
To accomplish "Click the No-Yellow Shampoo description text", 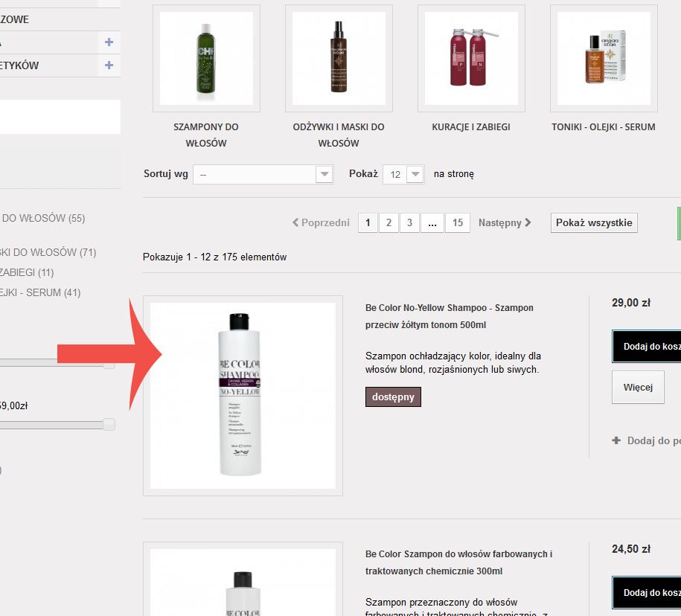I will pos(453,362).
